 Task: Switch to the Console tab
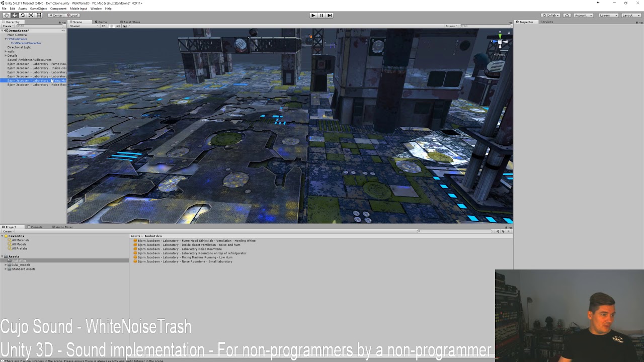35,227
